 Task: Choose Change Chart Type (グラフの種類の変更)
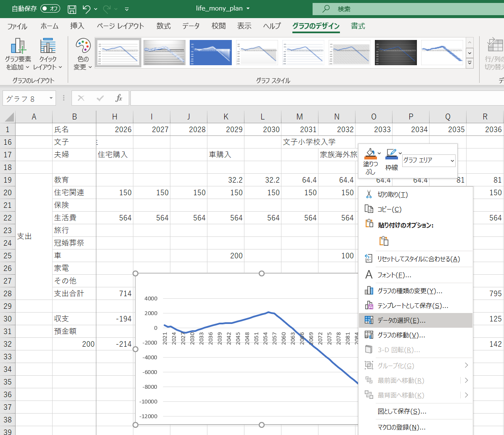tap(415, 291)
